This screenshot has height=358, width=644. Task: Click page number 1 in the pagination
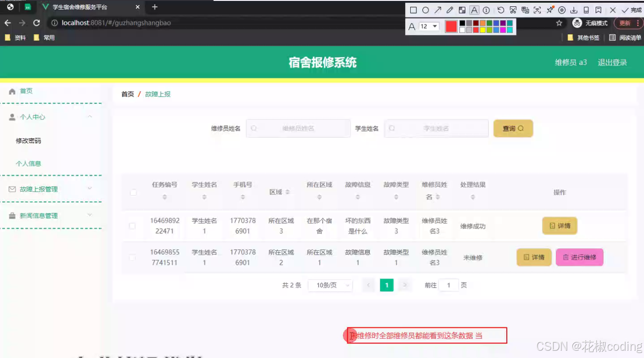(387, 285)
